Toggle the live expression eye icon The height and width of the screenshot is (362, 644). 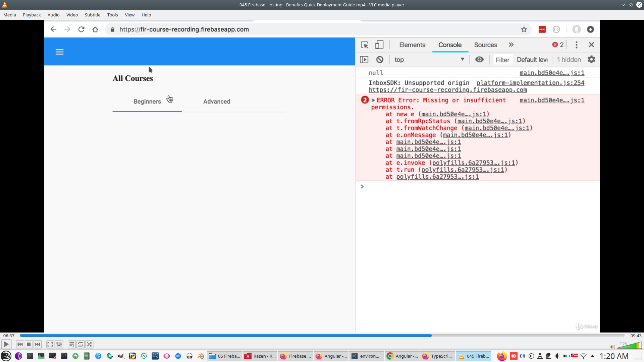(479, 60)
